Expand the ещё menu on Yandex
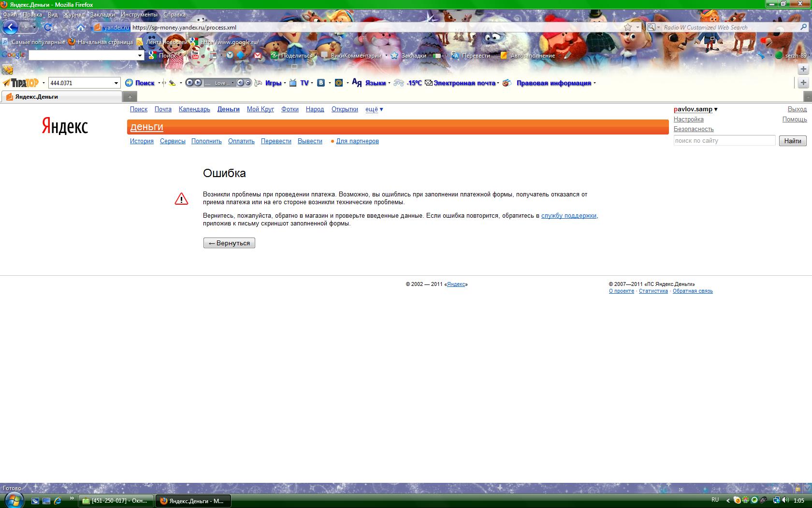812x508 pixels. tap(374, 109)
